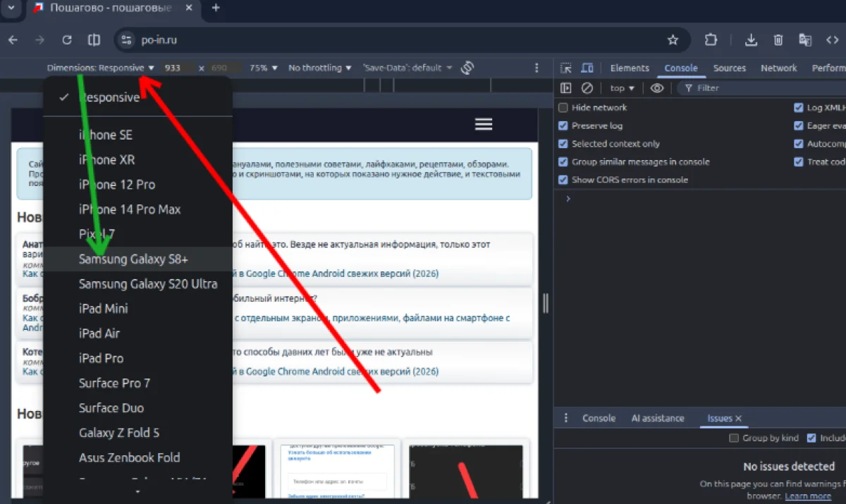This screenshot has height=504, width=846.
Task: Toggle the Log XMLH… checkbox
Action: [x=798, y=108]
